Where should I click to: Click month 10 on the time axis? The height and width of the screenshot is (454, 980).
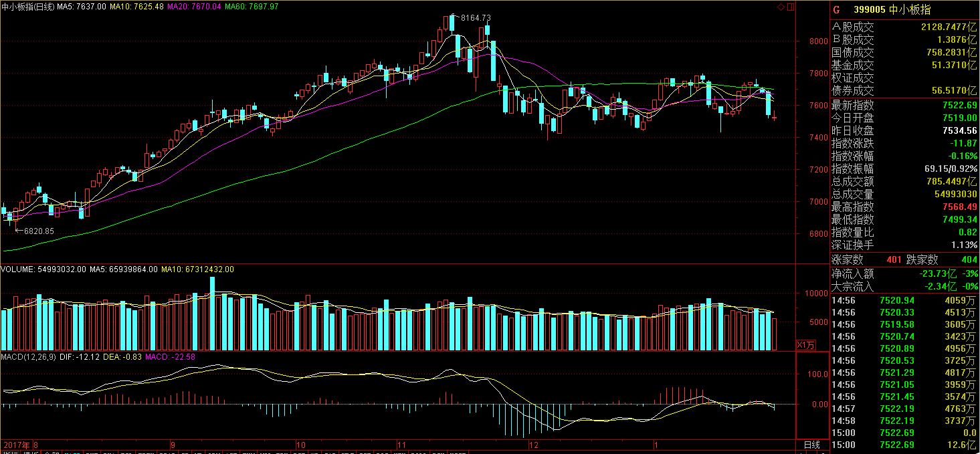(x=301, y=445)
